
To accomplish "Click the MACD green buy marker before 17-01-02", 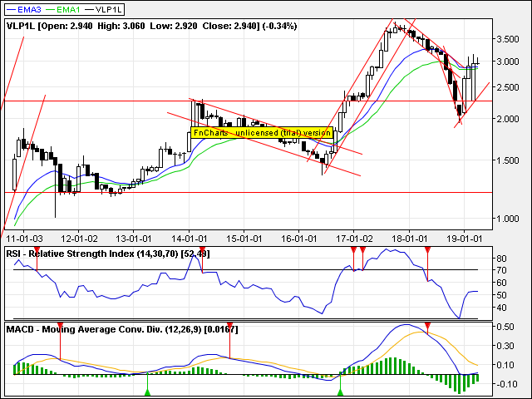I will point(340,392).
